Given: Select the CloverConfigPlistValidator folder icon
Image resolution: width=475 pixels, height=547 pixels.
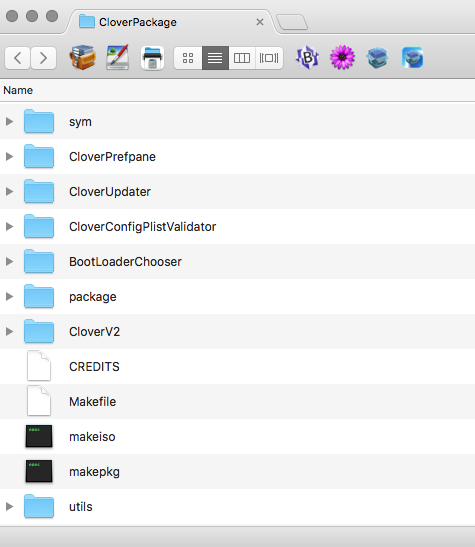Looking at the screenshot, I should pos(39,226).
